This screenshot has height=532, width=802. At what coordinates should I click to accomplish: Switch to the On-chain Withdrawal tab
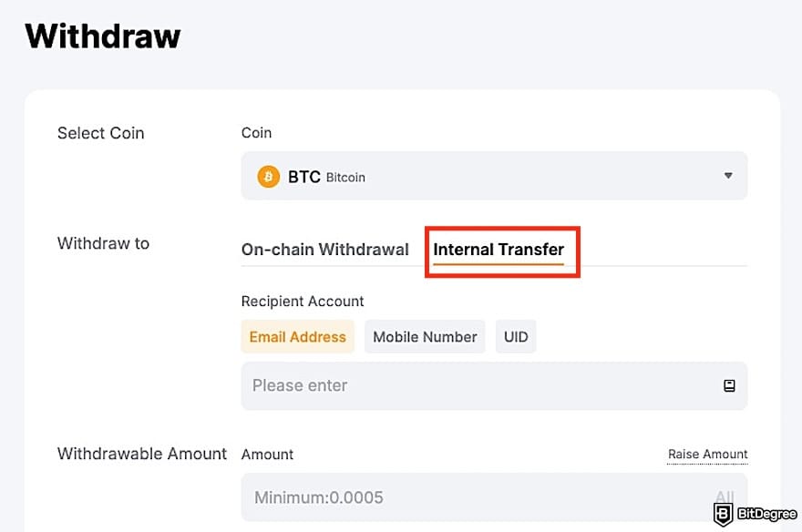(x=325, y=249)
